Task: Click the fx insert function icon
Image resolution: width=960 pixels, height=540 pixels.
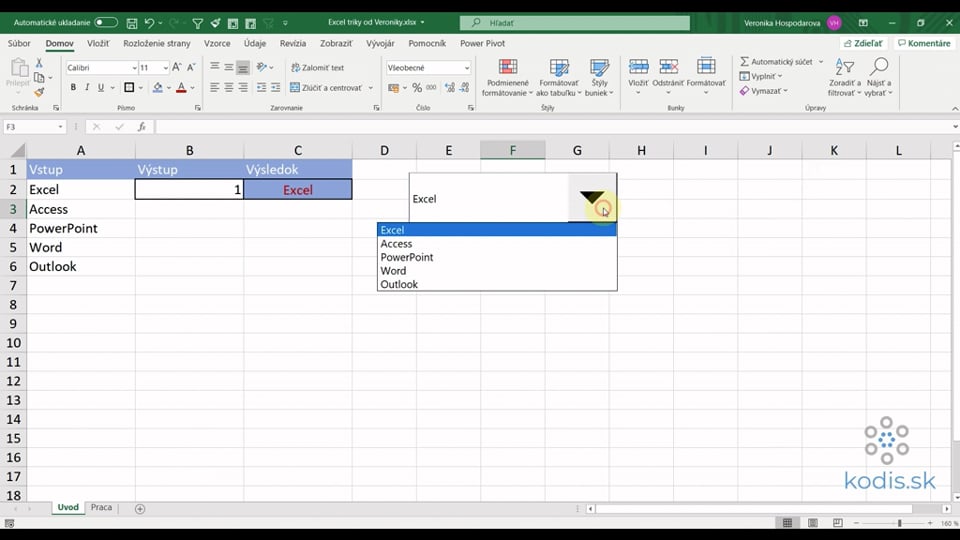Action: point(141,127)
